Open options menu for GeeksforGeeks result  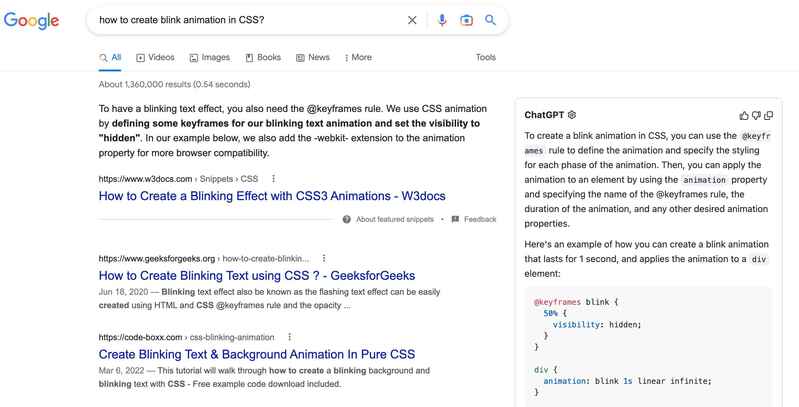click(324, 258)
